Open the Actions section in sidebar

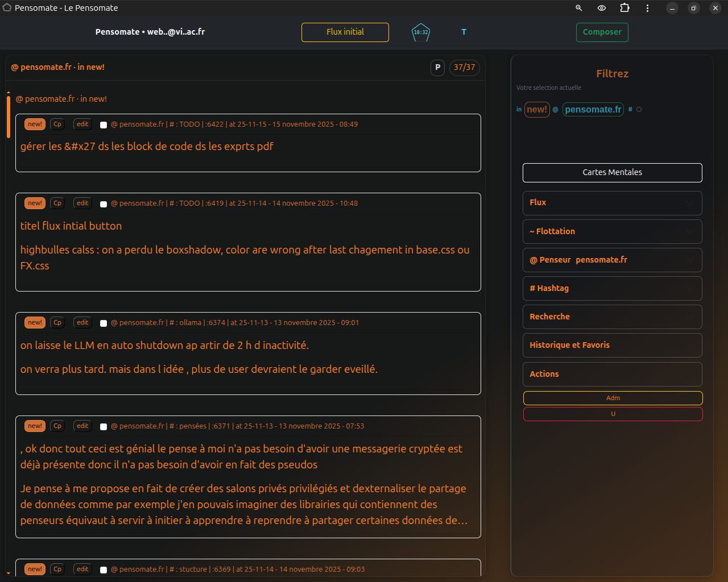click(612, 374)
